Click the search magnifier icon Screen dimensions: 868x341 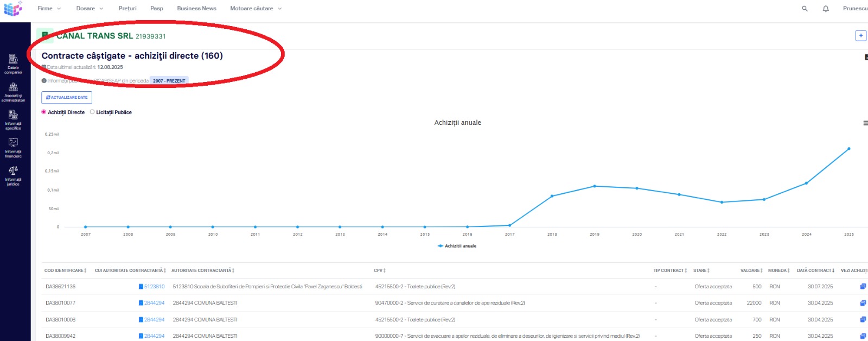pyautogui.click(x=805, y=9)
